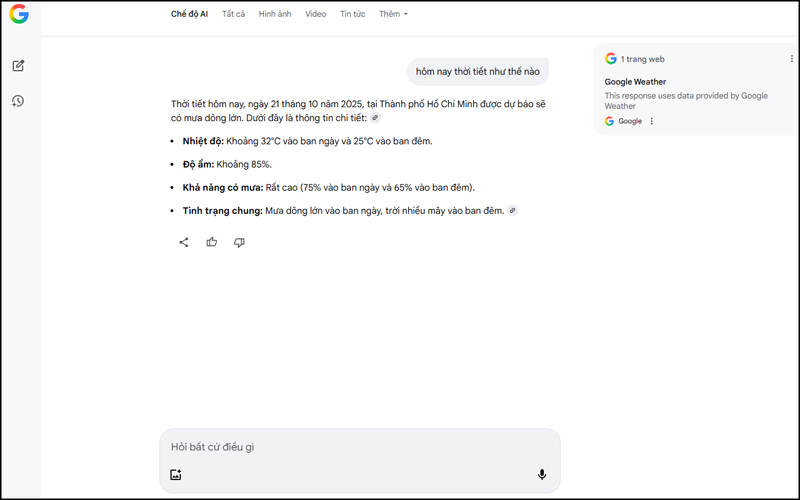Dislike the response with thumbs down
This screenshot has height=500, width=800.
point(239,242)
